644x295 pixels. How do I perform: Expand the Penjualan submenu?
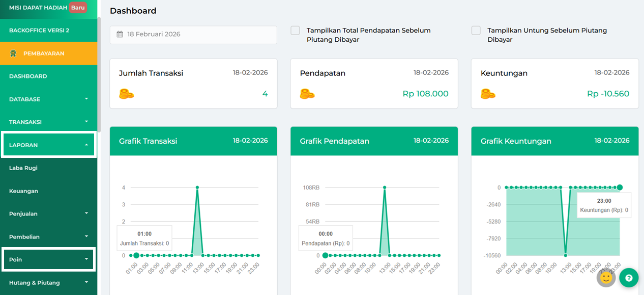click(48, 214)
